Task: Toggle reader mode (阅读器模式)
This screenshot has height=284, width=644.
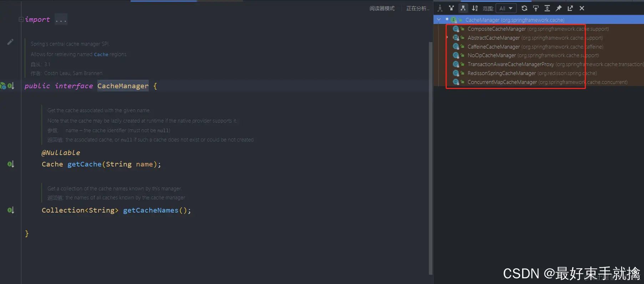Action: click(382, 8)
